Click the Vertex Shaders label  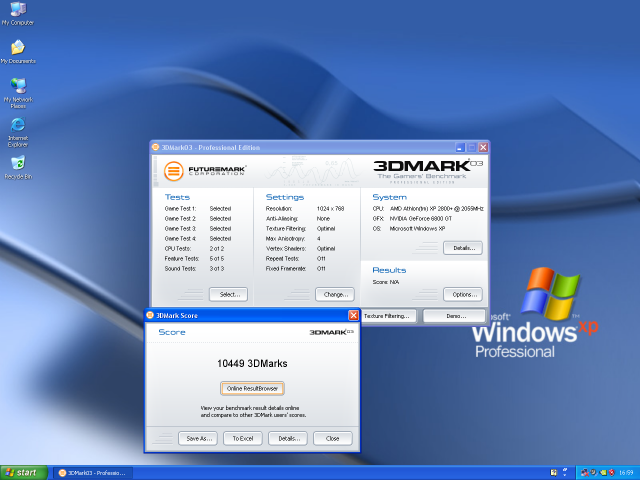[x=285, y=249]
